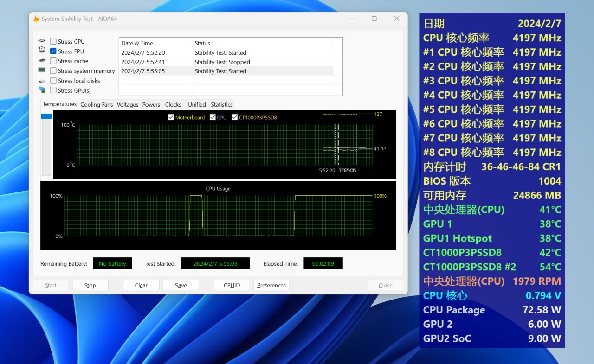Click the cache chip icon beside Stress cache
Viewport: 594px width, 364px height.
[42, 61]
